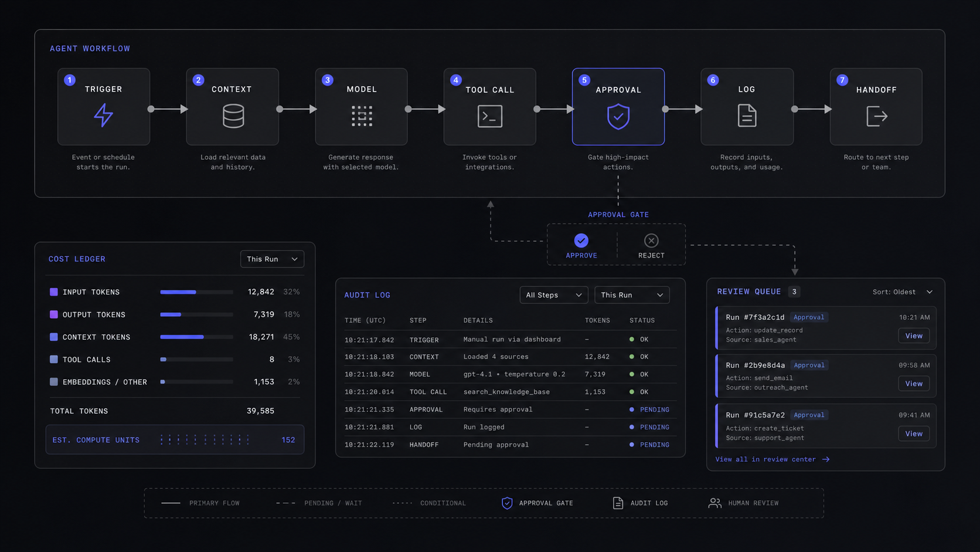This screenshot has height=552, width=980.
Task: Open the Tool Call terminal icon
Action: (490, 116)
